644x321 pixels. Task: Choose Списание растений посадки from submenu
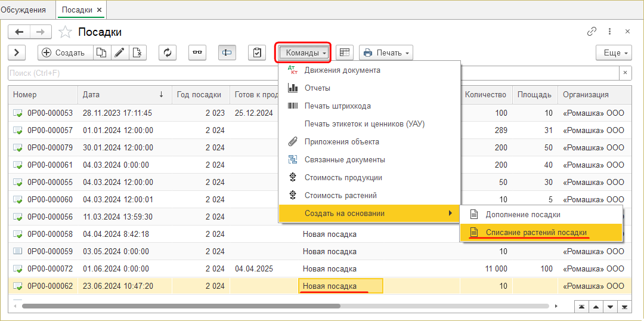pos(536,232)
